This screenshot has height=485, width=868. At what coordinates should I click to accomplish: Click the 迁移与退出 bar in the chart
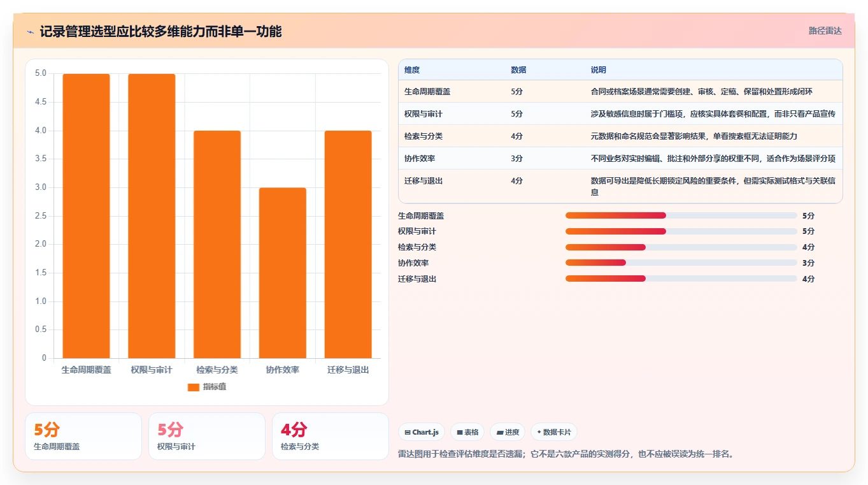pos(348,245)
